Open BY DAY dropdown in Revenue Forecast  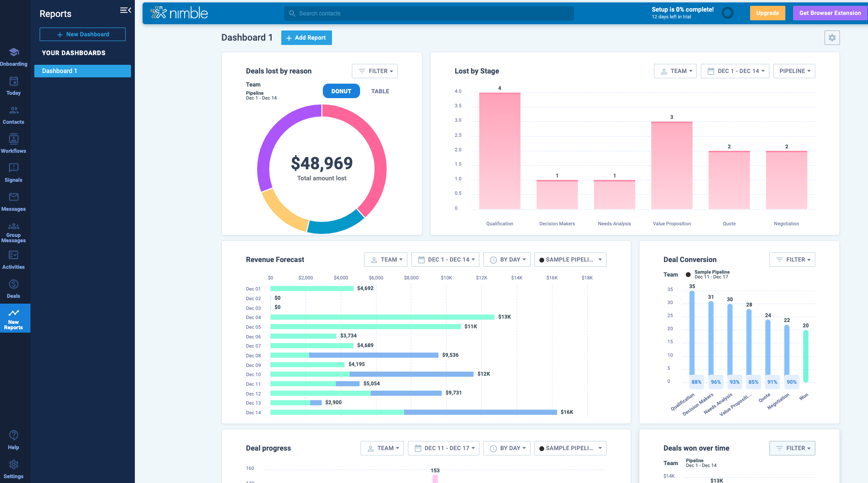tap(507, 260)
